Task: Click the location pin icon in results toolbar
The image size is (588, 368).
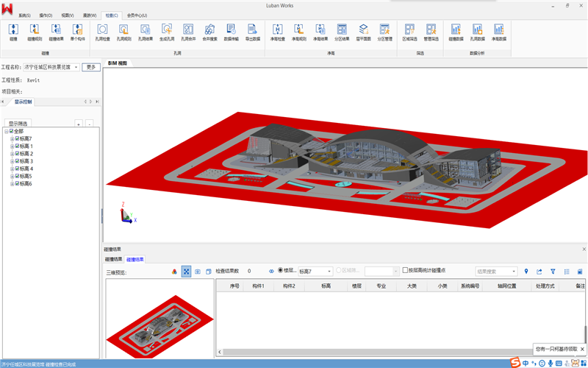Action: (x=526, y=272)
